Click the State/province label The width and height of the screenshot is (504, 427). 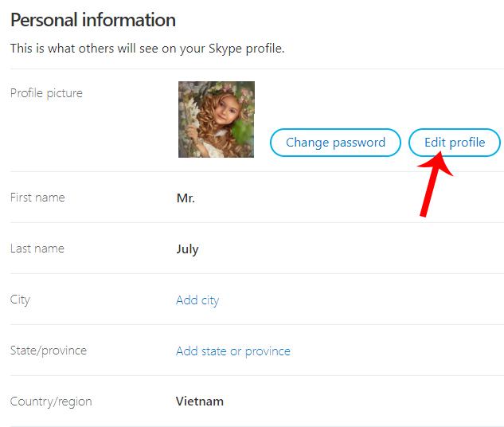point(49,351)
